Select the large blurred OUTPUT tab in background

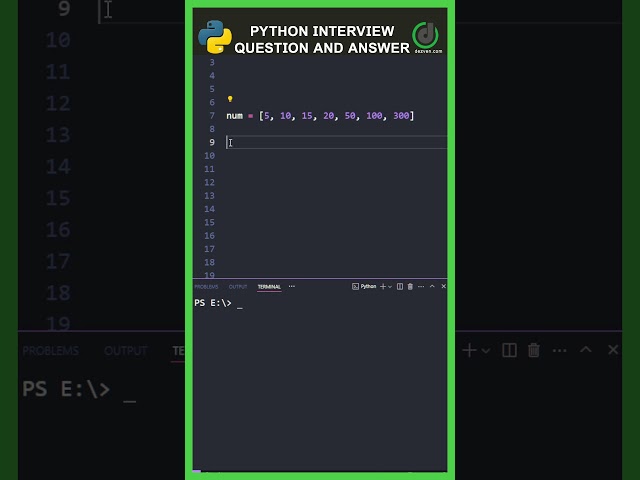coord(125,351)
